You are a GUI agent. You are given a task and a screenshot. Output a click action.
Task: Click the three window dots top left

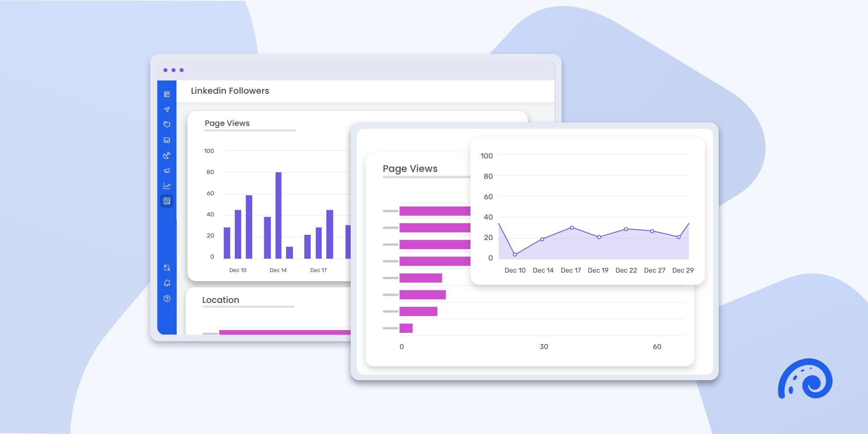173,70
